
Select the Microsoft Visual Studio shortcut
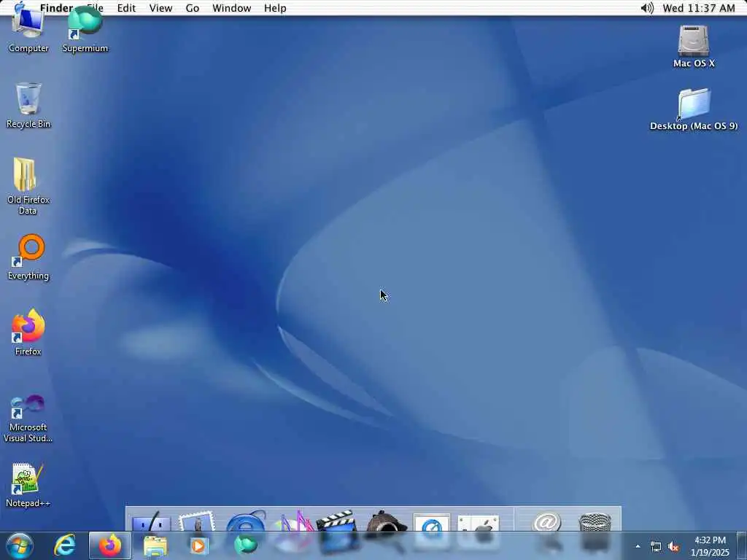click(x=28, y=419)
